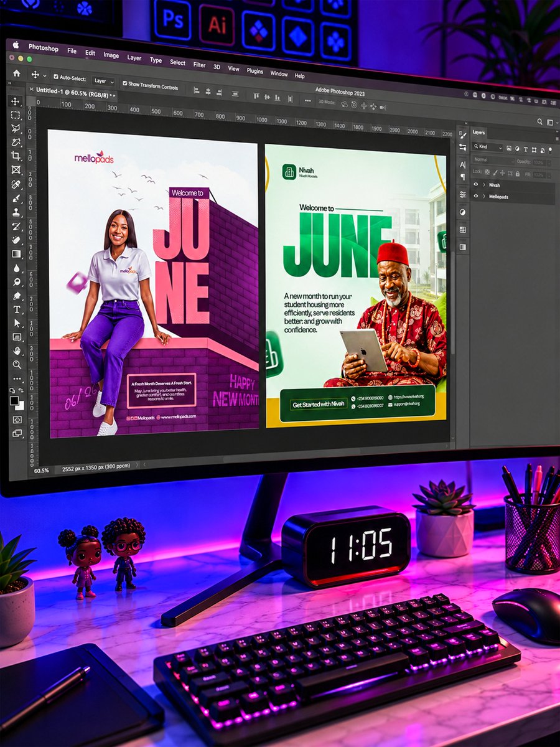Align left edges in options bar

pyautogui.click(x=198, y=90)
